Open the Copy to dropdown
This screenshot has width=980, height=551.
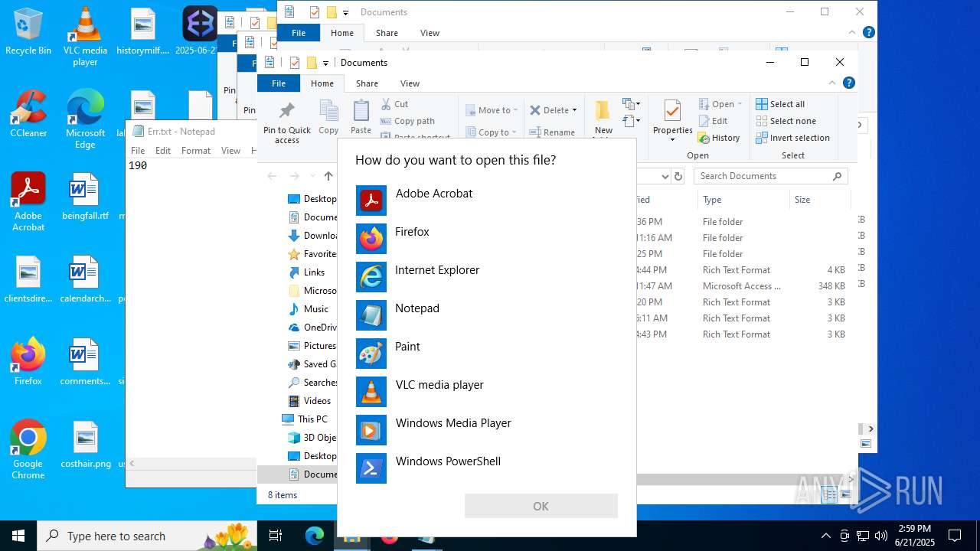coord(492,132)
